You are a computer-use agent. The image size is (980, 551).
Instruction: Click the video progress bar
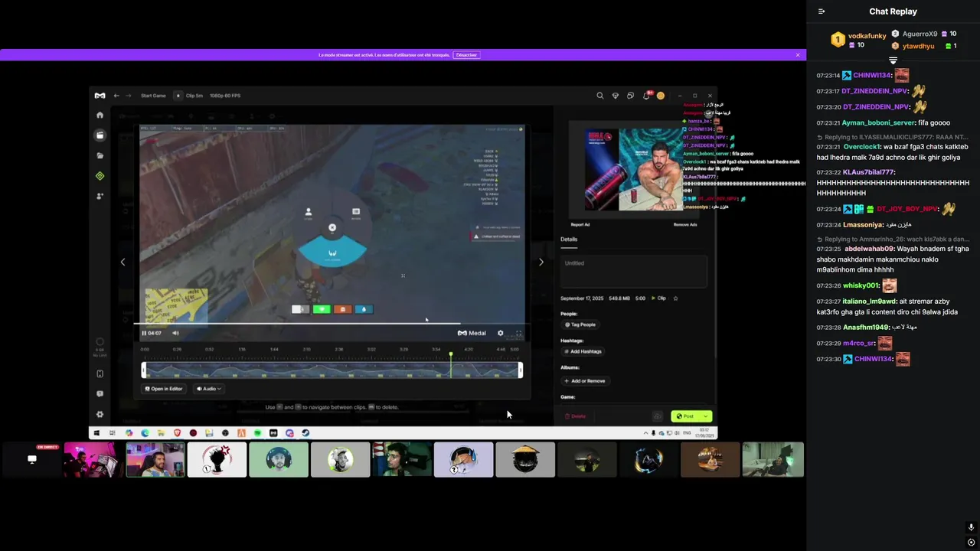(x=332, y=324)
